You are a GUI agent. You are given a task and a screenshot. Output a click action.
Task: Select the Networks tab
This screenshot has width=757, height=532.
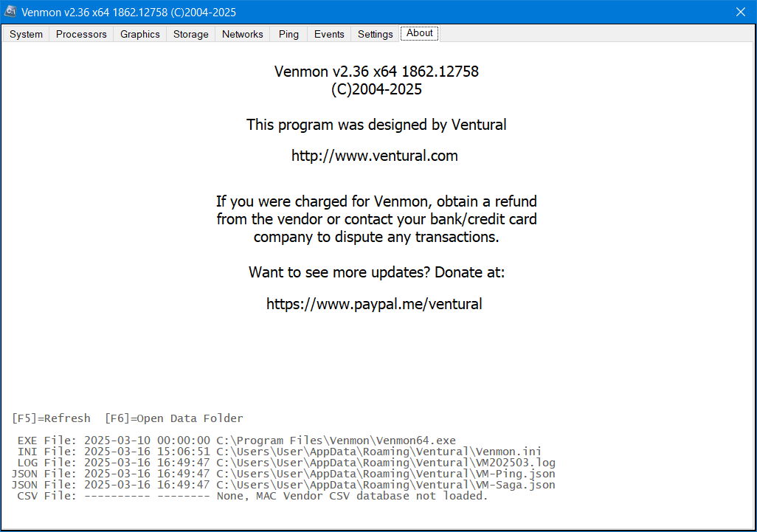pos(242,34)
